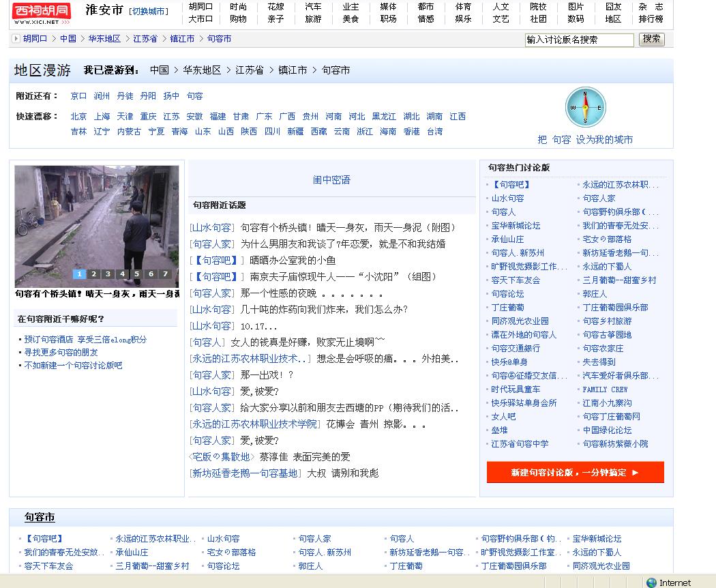The width and height of the screenshot is (716, 588).
Task: Open hot forum 句容交通银行
Action: 516,349
